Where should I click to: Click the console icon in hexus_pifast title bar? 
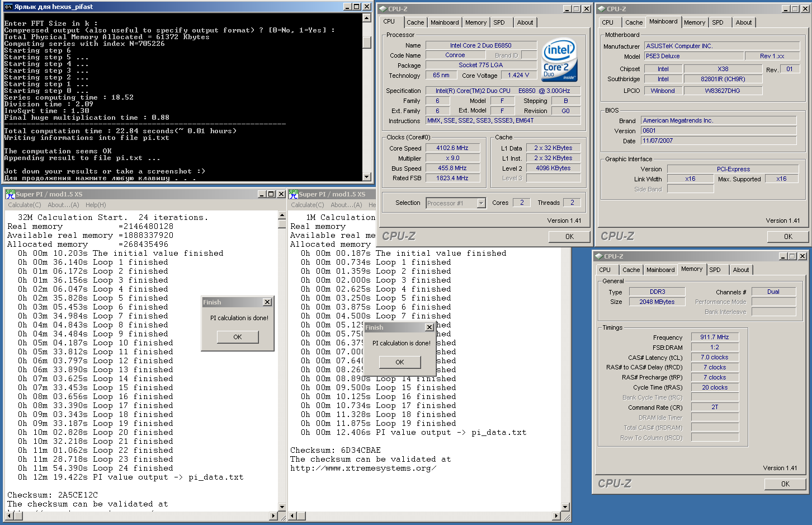pos(8,7)
